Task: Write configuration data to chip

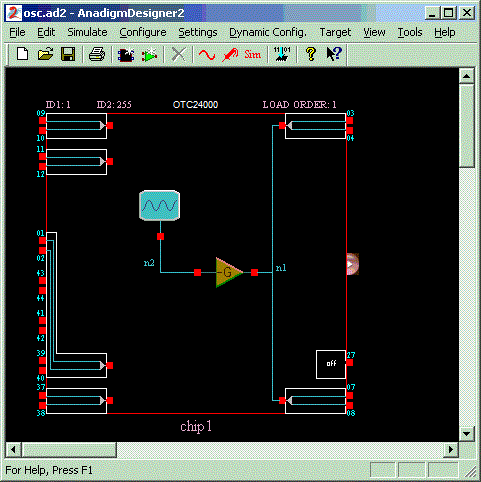Action: [x=282, y=54]
